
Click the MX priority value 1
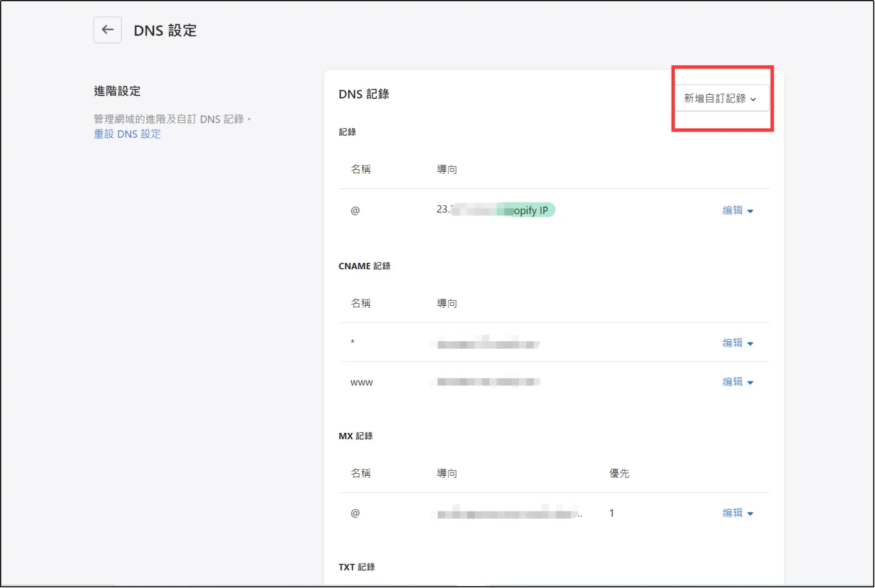click(612, 513)
